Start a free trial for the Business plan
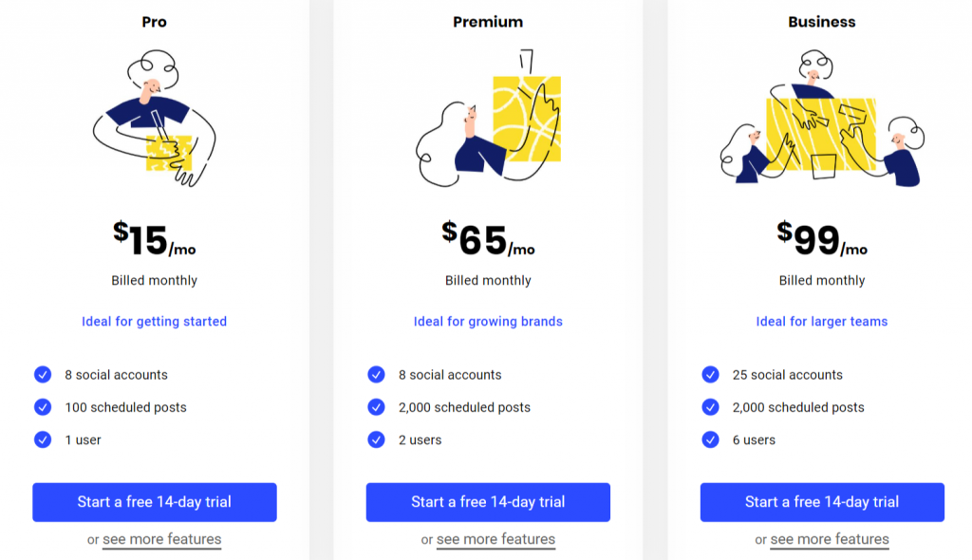This screenshot has height=560, width=972. [x=822, y=502]
